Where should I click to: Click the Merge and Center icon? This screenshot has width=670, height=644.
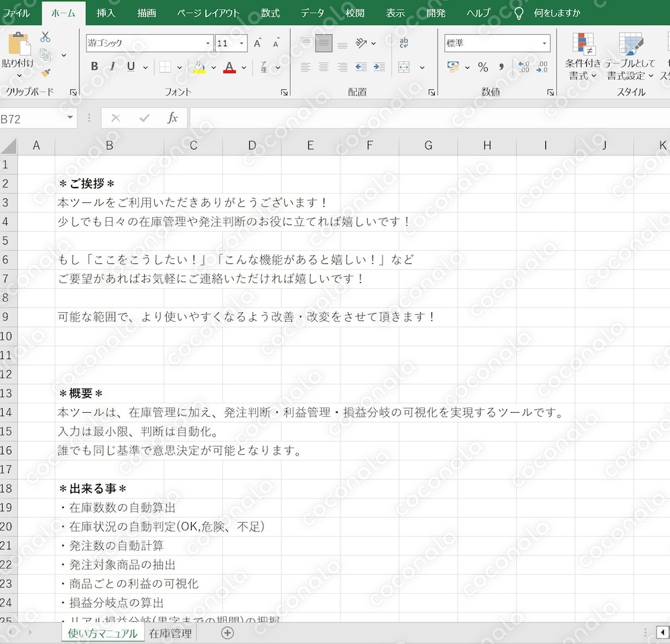(404, 67)
